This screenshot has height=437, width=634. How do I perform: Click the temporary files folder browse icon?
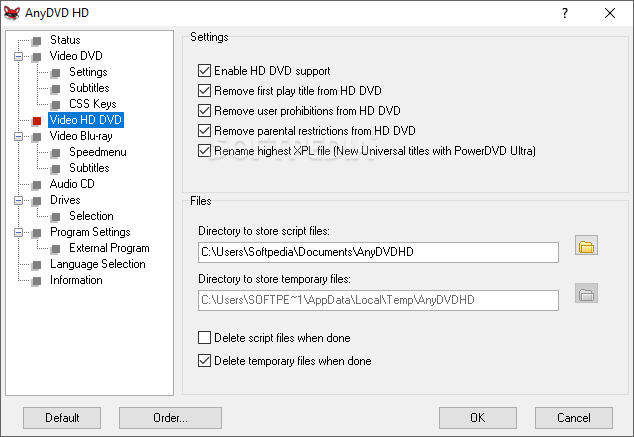[586, 294]
